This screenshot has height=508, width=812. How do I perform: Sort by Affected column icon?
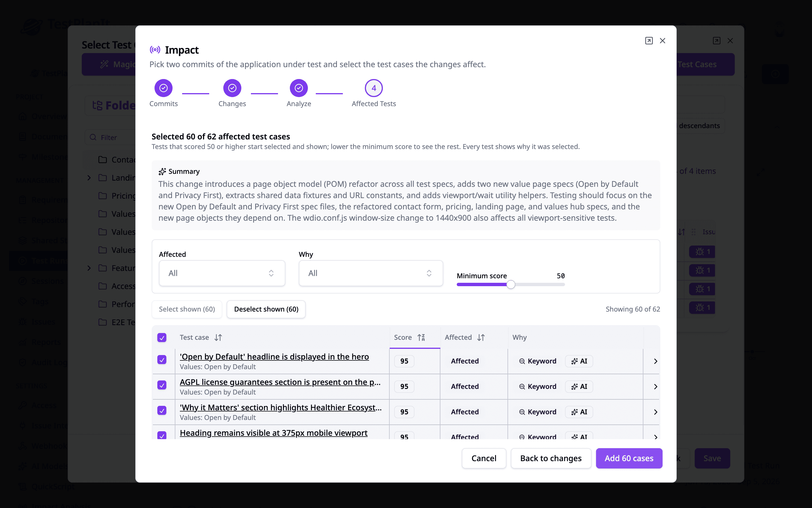pos(481,337)
